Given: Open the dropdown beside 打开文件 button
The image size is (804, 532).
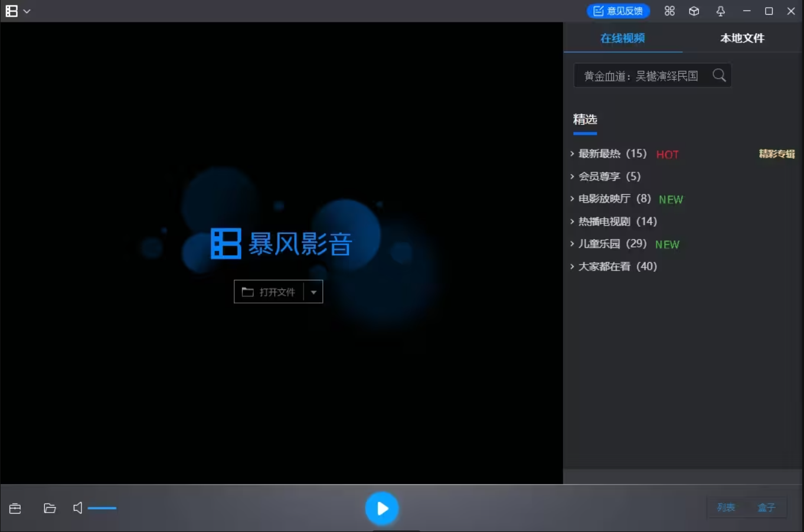Looking at the screenshot, I should [x=313, y=291].
